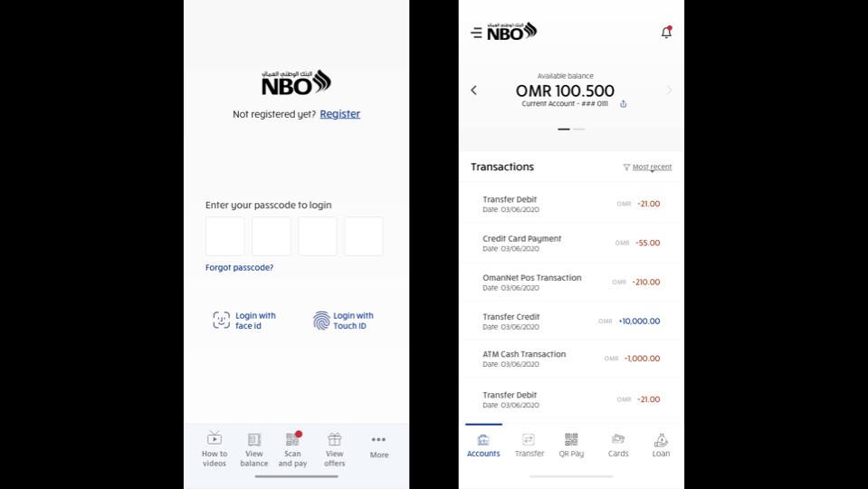Go to next account with right chevron
Screen dimensions: 868x489
coord(669,91)
